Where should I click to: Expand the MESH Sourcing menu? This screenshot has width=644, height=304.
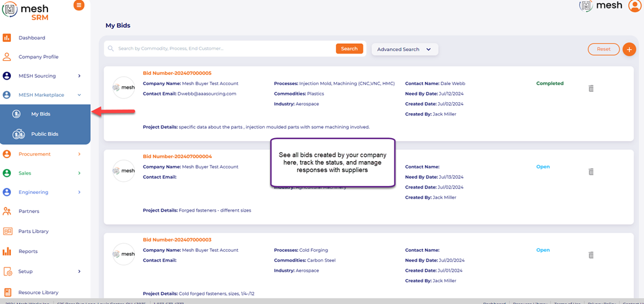tap(79, 76)
